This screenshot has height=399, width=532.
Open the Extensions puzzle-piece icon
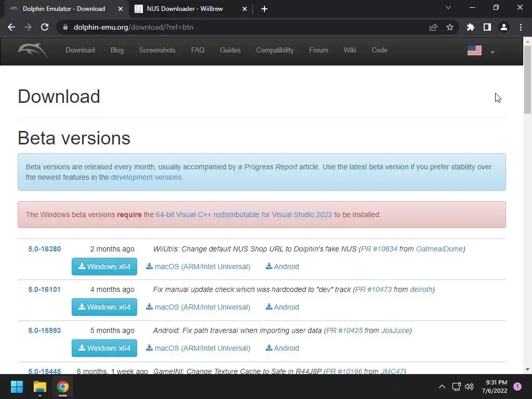(x=471, y=27)
